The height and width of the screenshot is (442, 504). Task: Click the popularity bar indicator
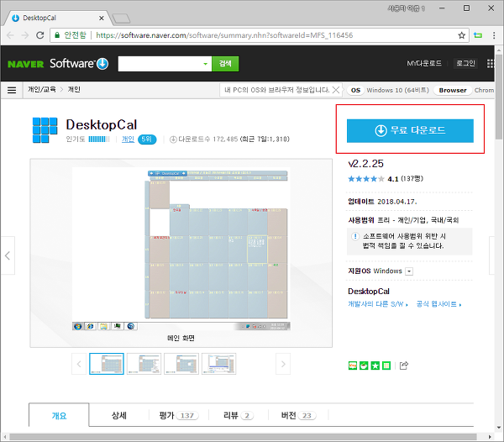tap(99, 139)
